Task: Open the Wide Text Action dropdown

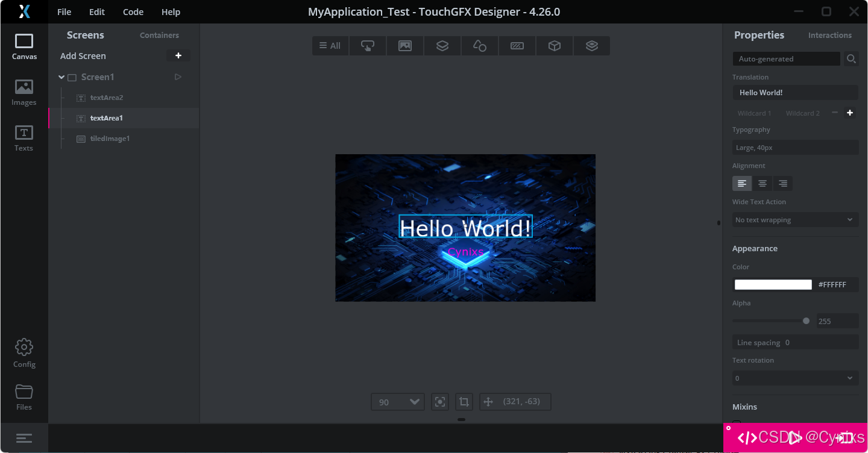Action: coord(796,220)
